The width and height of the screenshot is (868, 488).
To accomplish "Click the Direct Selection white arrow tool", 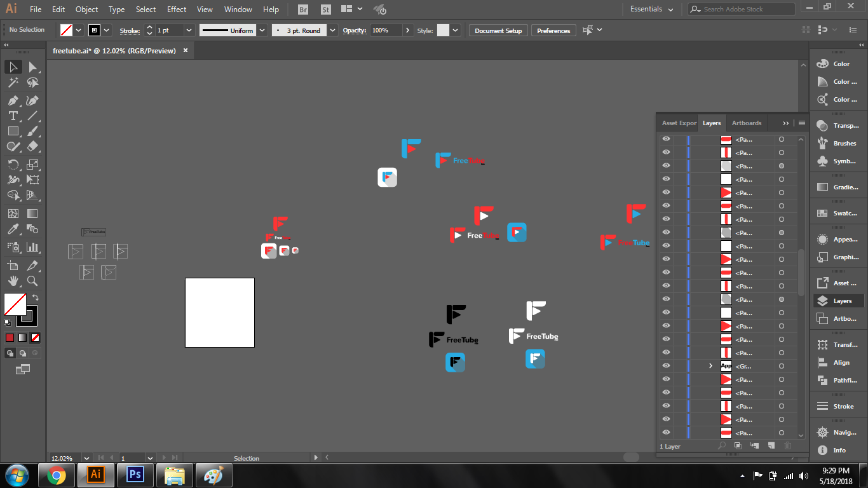I will 32,67.
